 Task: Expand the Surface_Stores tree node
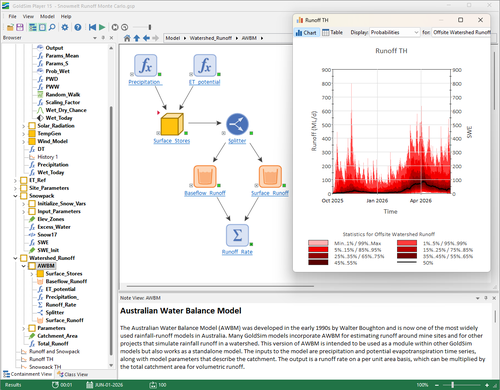[32, 274]
